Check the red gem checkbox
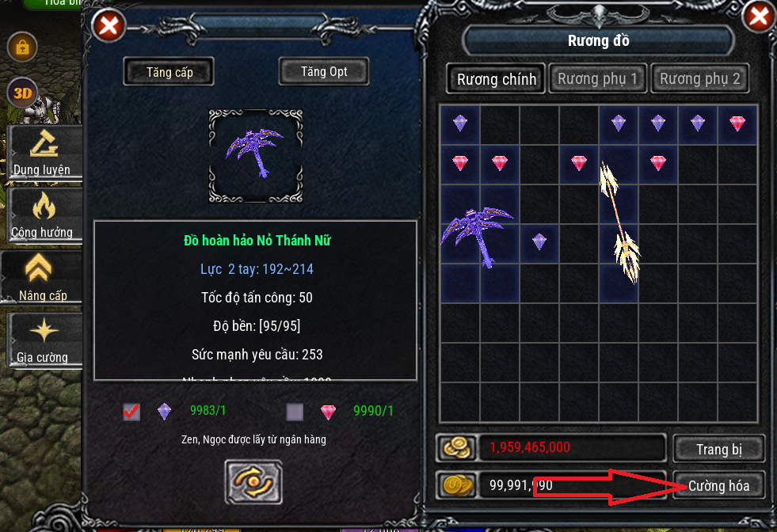 click(x=295, y=412)
